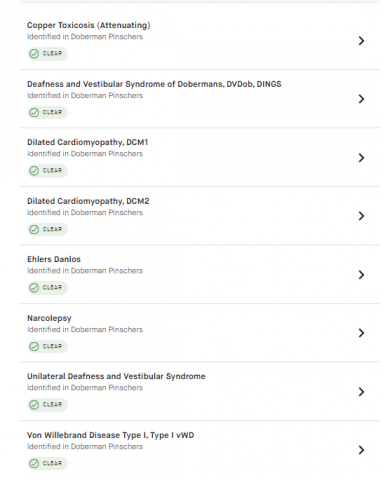Open the Deafness and Vestibular Syndrome of Dobermans chevron
The height and width of the screenshot is (480, 383).
[361, 99]
